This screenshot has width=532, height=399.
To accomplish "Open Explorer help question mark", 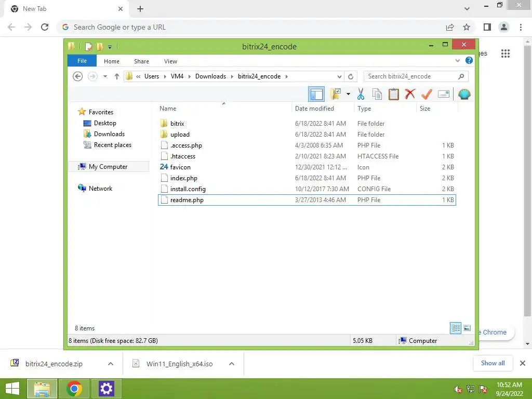I will click(x=469, y=60).
